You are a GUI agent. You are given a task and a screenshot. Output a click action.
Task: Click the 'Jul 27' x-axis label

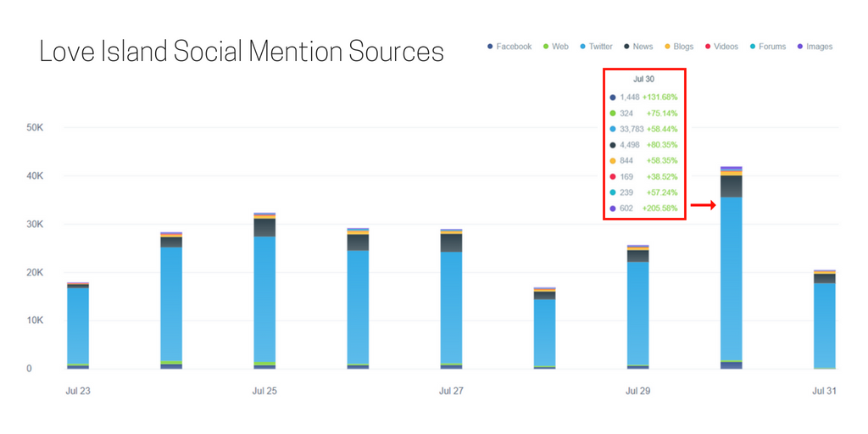point(451,391)
